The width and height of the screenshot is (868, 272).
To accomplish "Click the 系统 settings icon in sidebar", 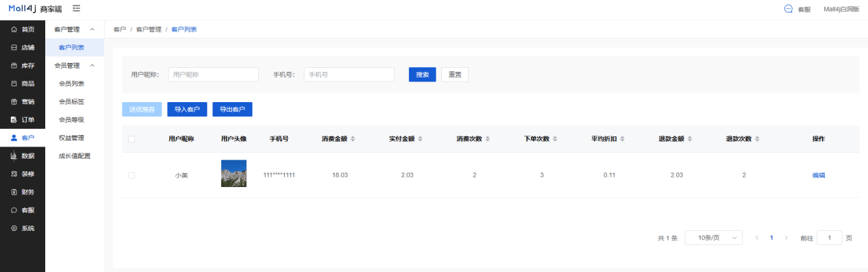I will tap(14, 228).
